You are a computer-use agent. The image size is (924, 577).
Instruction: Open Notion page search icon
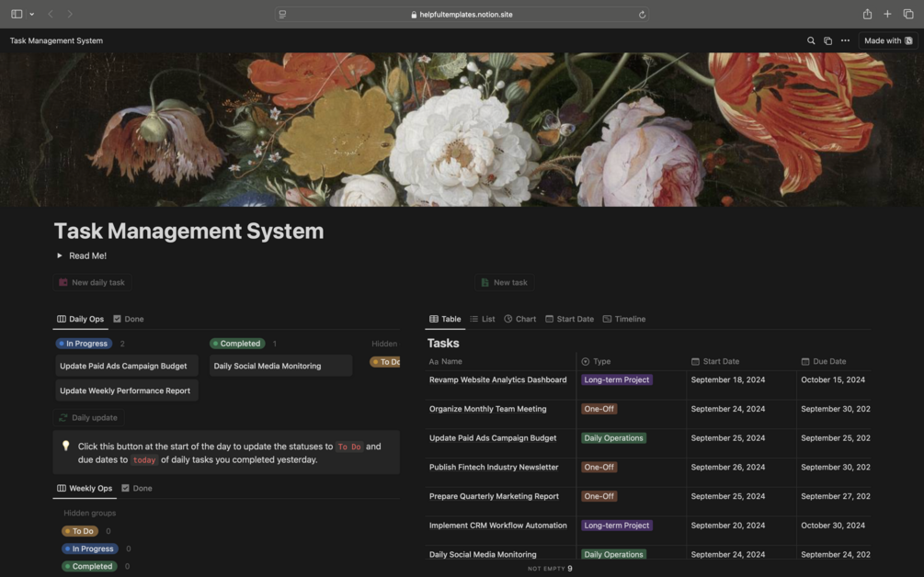point(811,40)
